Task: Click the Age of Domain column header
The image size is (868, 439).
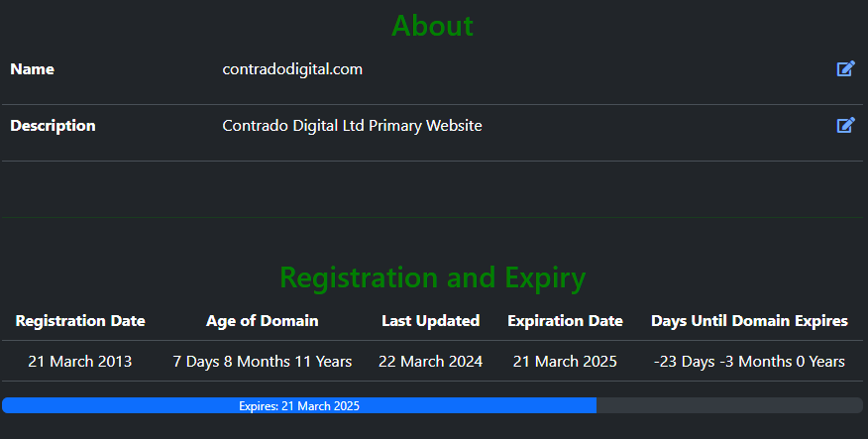Action: click(x=263, y=321)
